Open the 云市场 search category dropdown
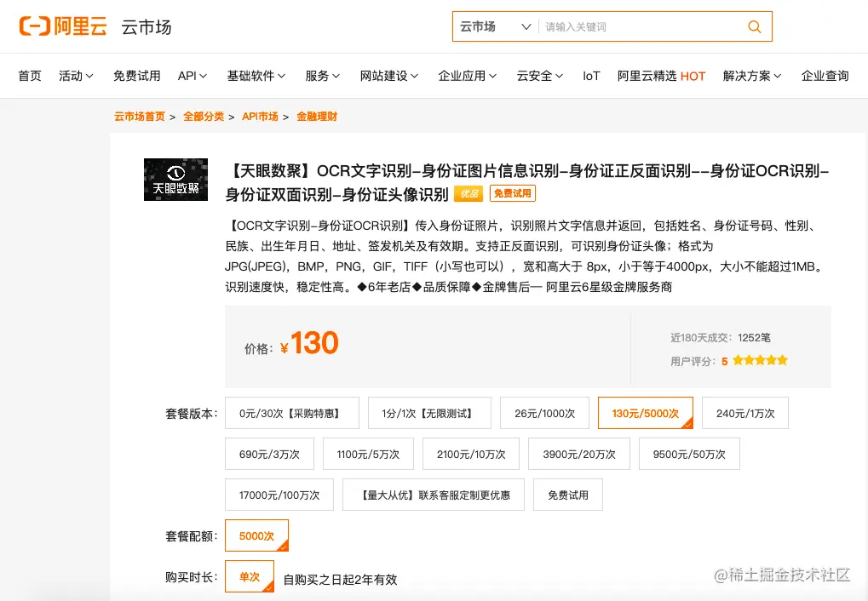Screen dimensions: 868x601 [496, 26]
